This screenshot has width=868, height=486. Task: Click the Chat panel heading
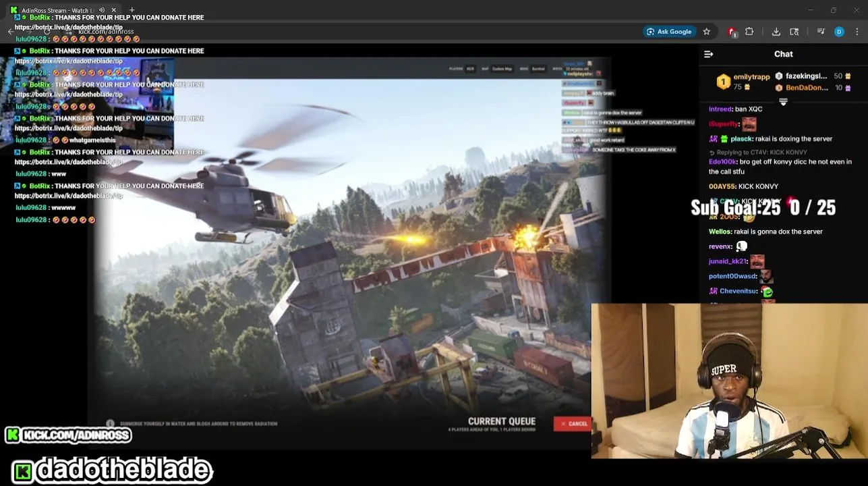(783, 54)
